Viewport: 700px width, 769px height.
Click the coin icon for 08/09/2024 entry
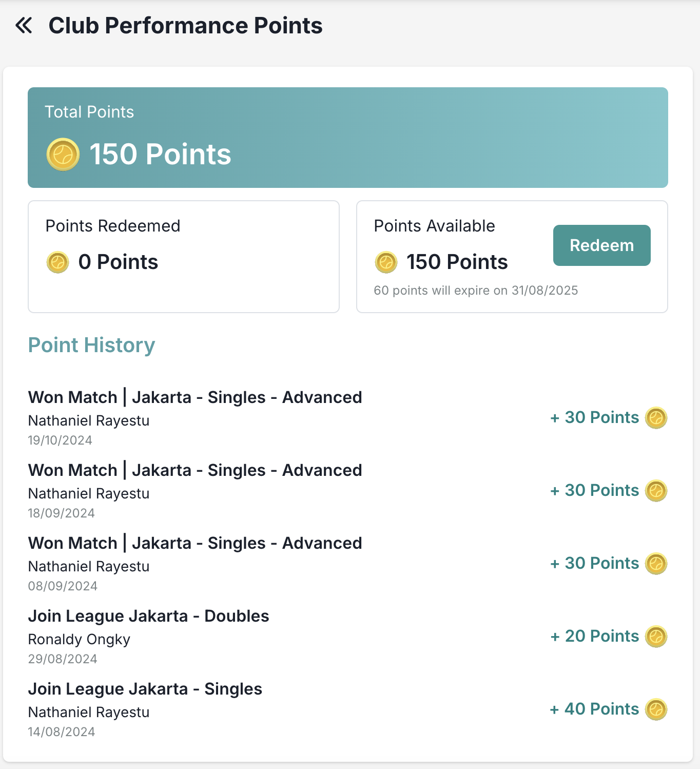click(x=656, y=564)
